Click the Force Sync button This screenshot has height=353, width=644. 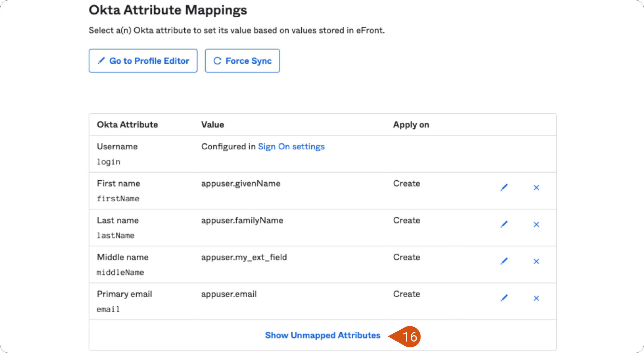(x=242, y=61)
